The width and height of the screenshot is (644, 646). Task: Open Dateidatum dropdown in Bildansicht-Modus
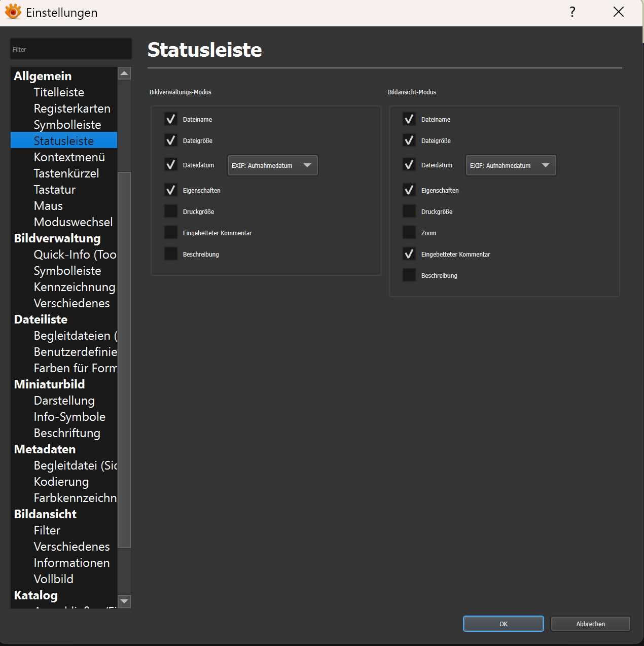[x=511, y=165]
